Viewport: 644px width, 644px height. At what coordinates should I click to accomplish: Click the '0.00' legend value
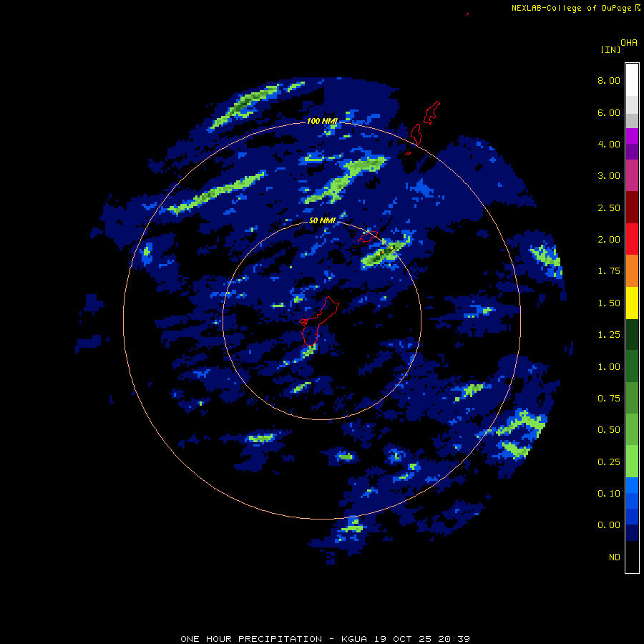coord(609,525)
